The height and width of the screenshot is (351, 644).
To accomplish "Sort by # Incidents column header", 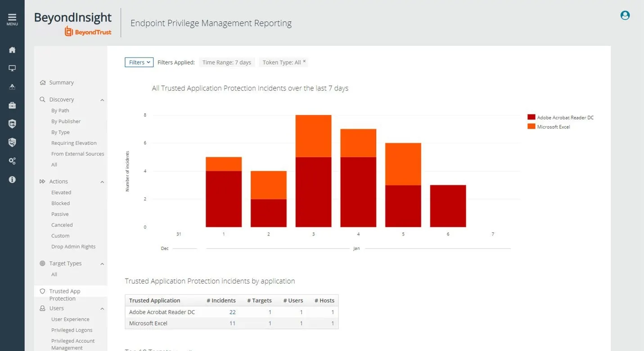I will (x=221, y=301).
